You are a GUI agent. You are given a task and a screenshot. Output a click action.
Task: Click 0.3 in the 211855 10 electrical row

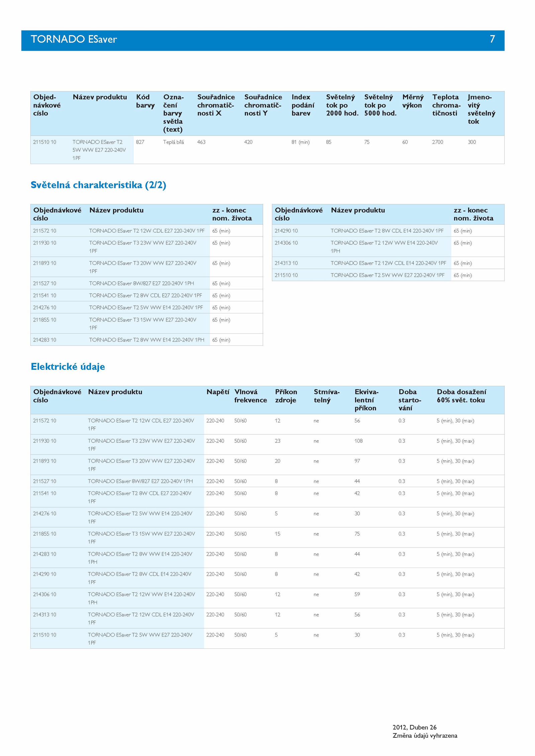402,534
